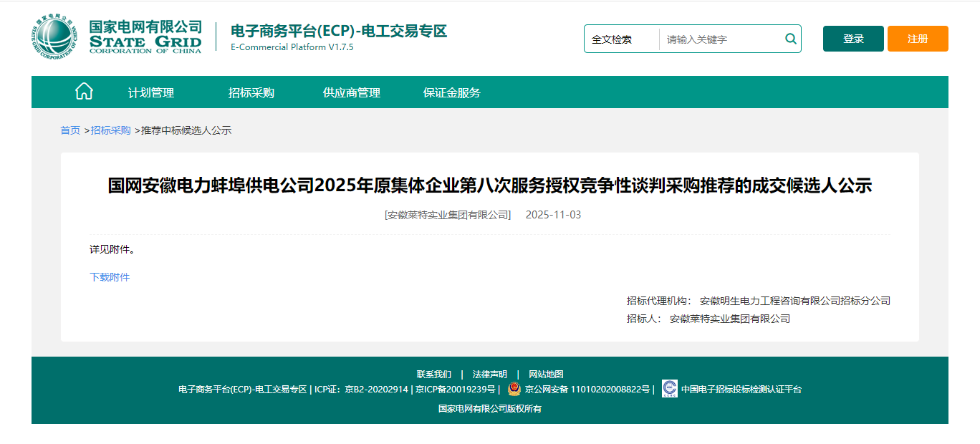
Task: Open the 计划管理 menu
Action: click(151, 92)
